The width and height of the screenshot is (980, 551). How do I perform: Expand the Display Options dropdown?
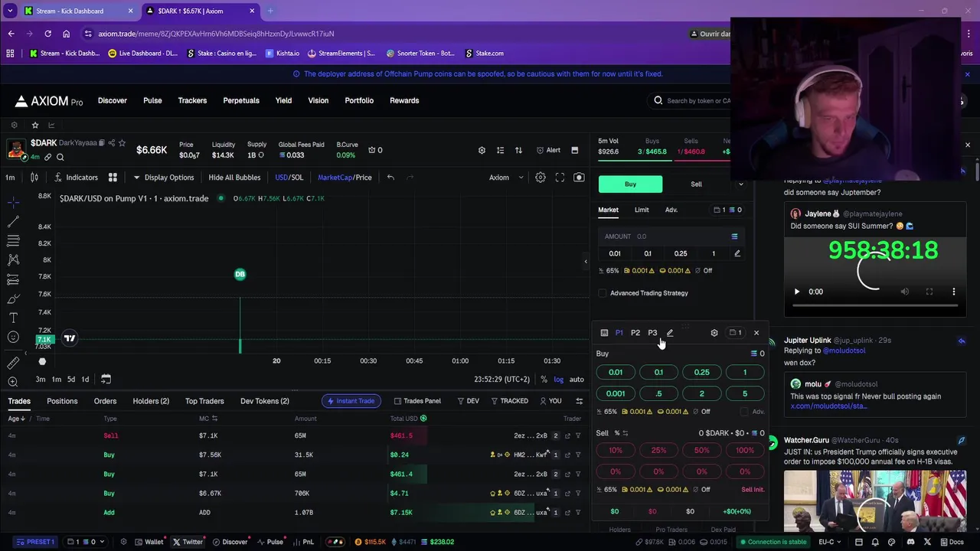[x=164, y=178]
